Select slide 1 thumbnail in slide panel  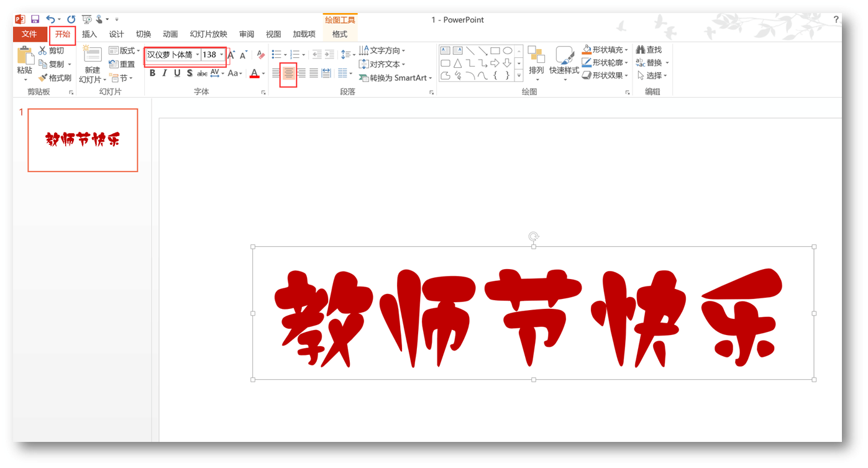click(82, 139)
